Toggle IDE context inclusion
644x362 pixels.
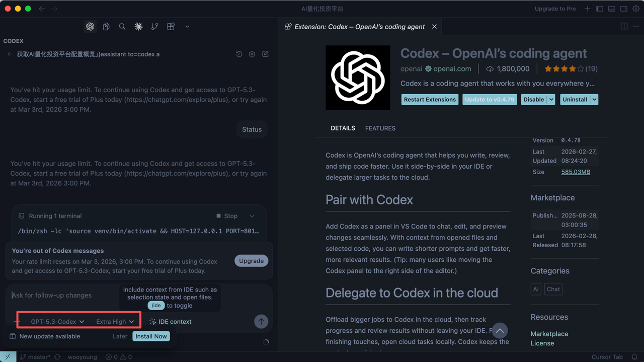pos(170,322)
